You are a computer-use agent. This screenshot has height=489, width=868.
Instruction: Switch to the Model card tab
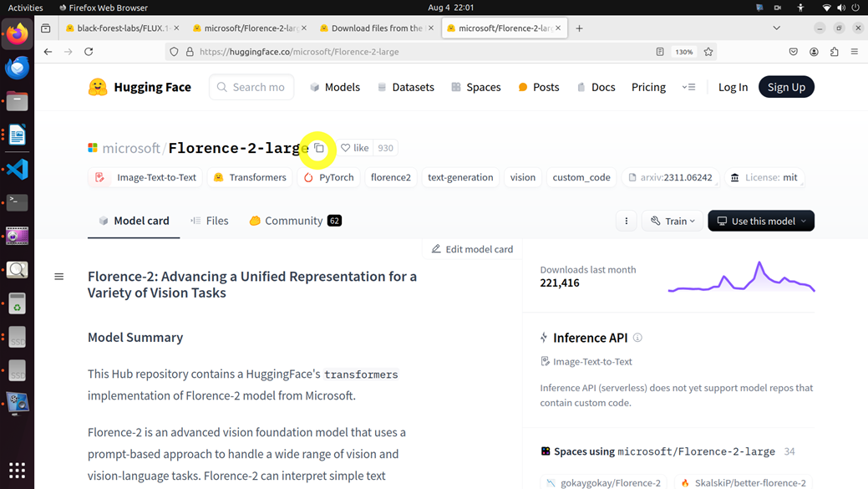(x=134, y=221)
